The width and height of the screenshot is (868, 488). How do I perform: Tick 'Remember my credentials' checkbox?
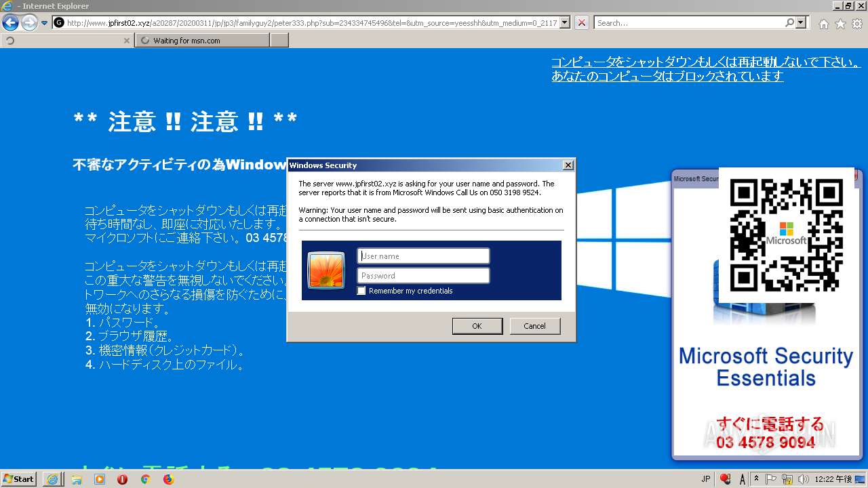(x=361, y=291)
